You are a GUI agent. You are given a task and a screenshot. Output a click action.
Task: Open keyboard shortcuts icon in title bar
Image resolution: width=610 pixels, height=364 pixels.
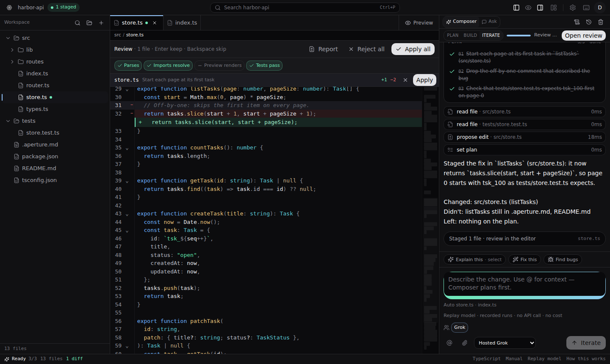tap(586, 8)
